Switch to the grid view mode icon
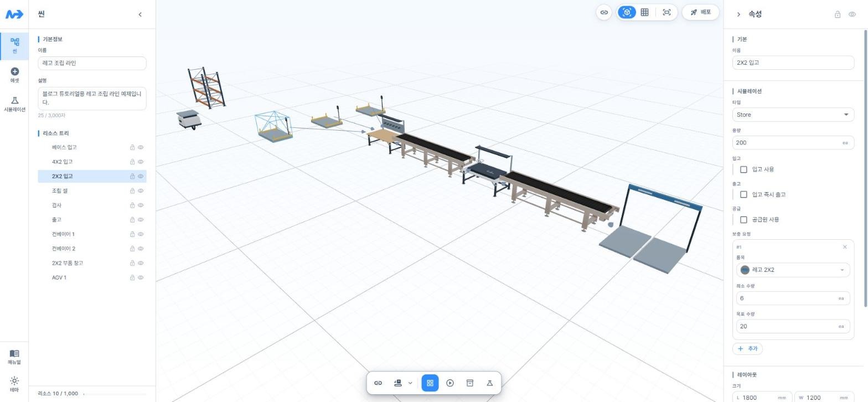The height and width of the screenshot is (402, 868). pyautogui.click(x=644, y=12)
